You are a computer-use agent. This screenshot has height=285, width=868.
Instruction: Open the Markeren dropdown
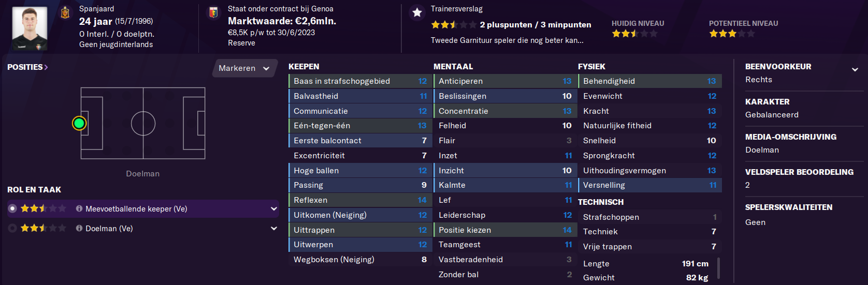tap(244, 68)
